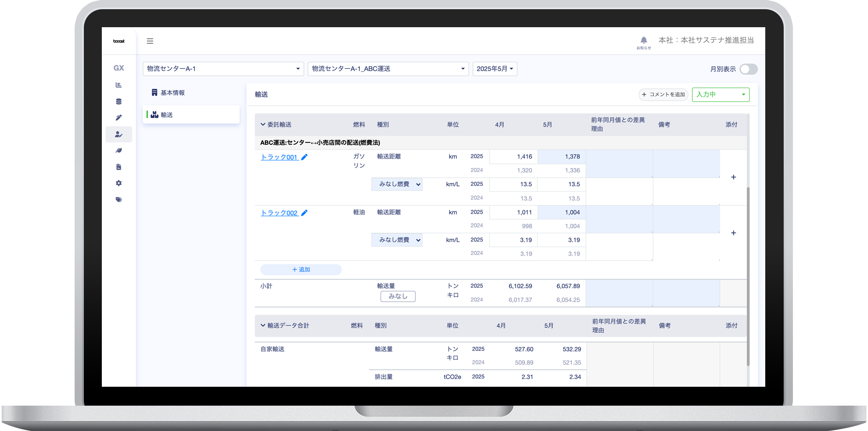868x431 pixels.
Task: Toggle the 月別表示 switch
Action: click(x=748, y=69)
